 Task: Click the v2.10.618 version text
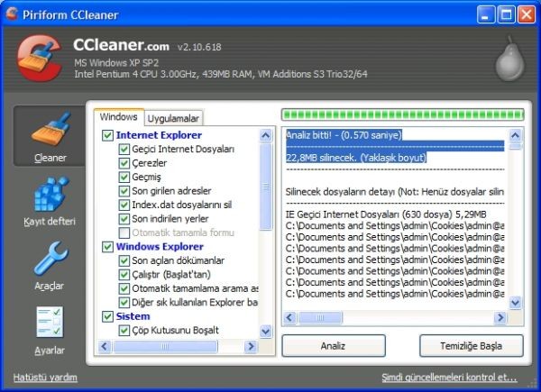(199, 47)
